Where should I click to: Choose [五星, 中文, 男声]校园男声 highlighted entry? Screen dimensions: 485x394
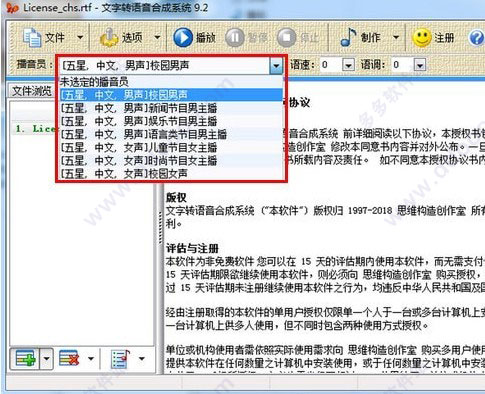(170, 95)
